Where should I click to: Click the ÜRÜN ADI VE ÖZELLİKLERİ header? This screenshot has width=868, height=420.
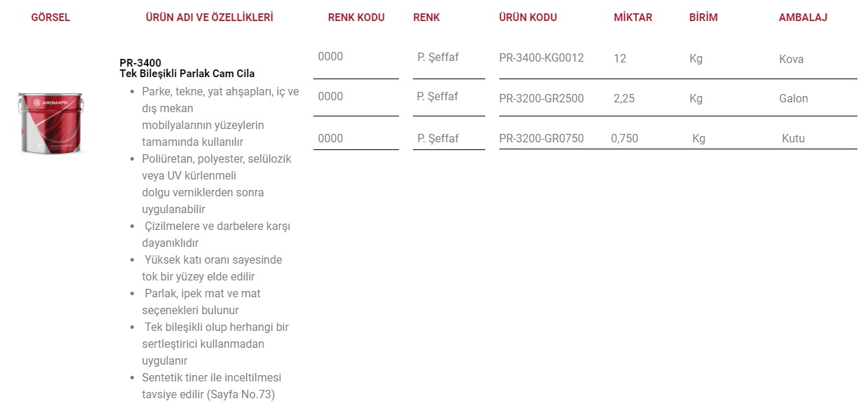click(x=209, y=18)
